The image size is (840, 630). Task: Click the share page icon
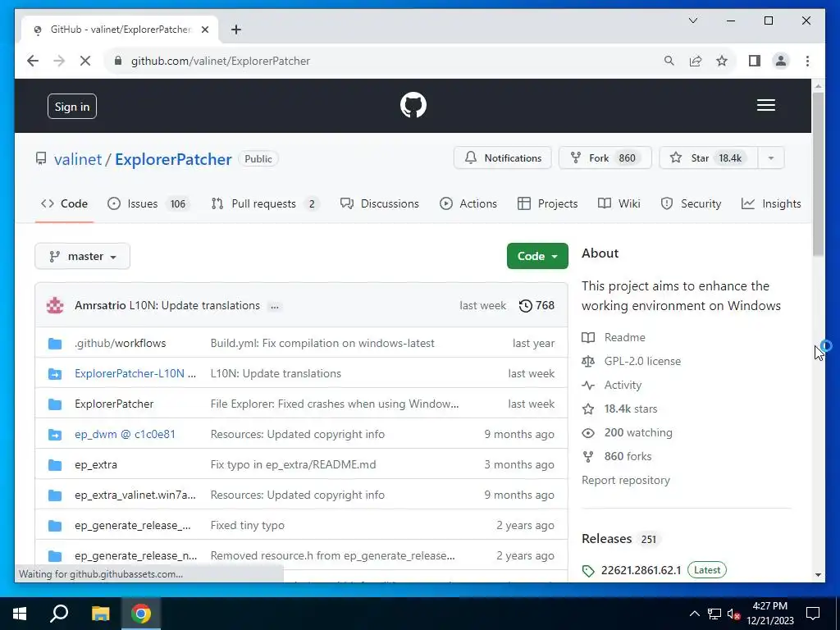click(x=696, y=61)
